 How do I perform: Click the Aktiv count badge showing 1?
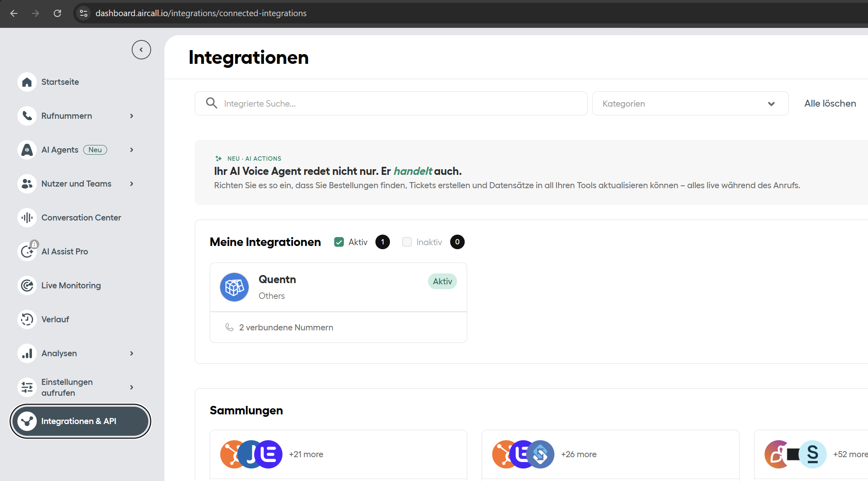tap(383, 242)
